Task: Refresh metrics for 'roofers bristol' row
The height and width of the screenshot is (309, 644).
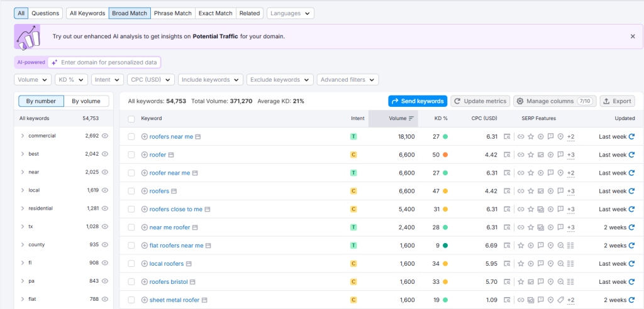Action: [x=631, y=282]
